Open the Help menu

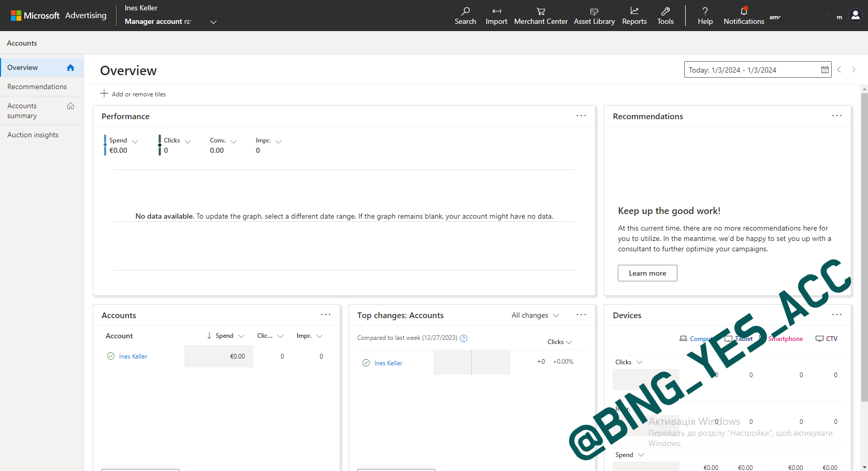tap(705, 16)
